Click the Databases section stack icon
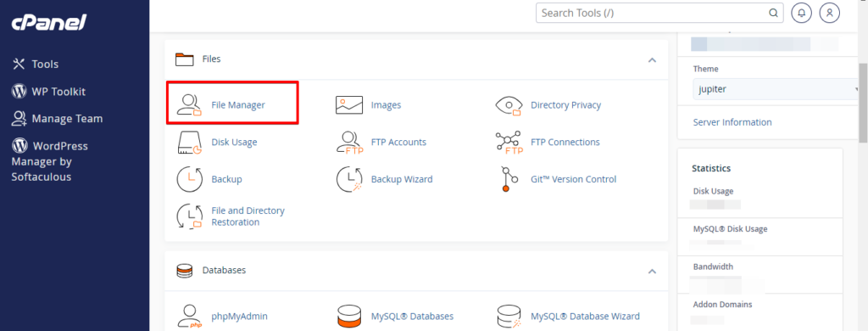Screen dimensions: 868x331 [x=184, y=271]
